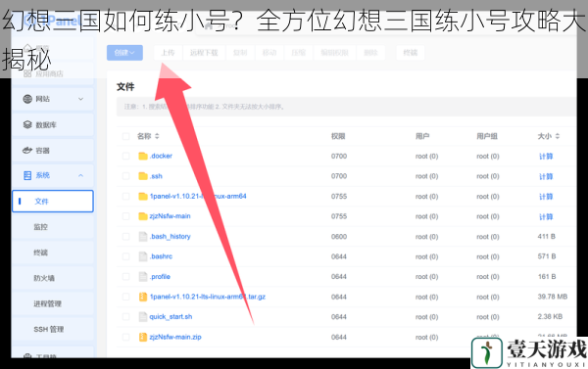This screenshot has width=588, height=369.
Task: Click the 39.78 MB size value
Action: [553, 297]
